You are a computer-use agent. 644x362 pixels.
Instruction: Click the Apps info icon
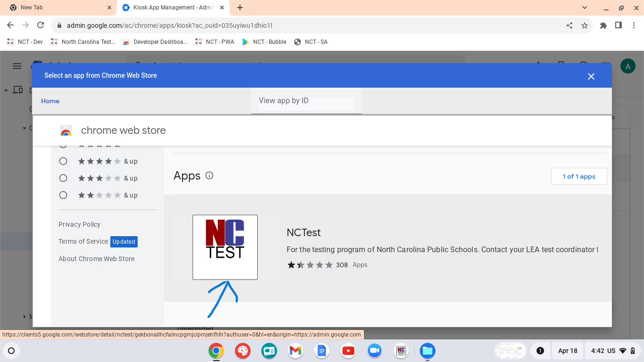[x=210, y=175]
